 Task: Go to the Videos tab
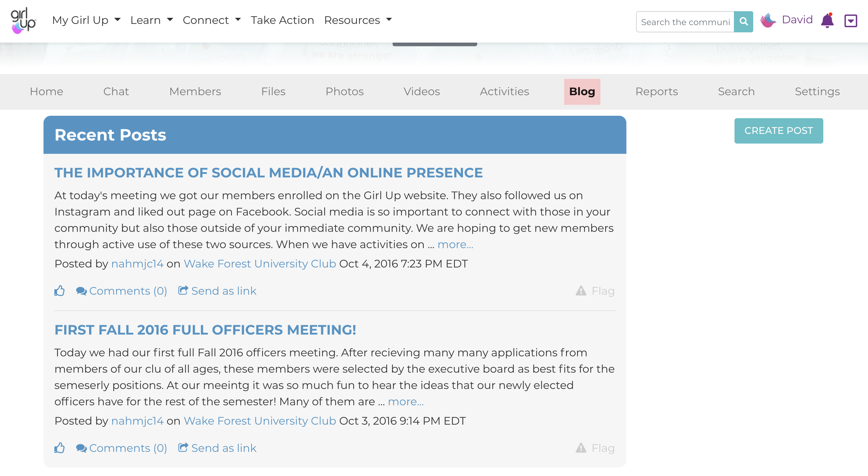click(x=422, y=92)
